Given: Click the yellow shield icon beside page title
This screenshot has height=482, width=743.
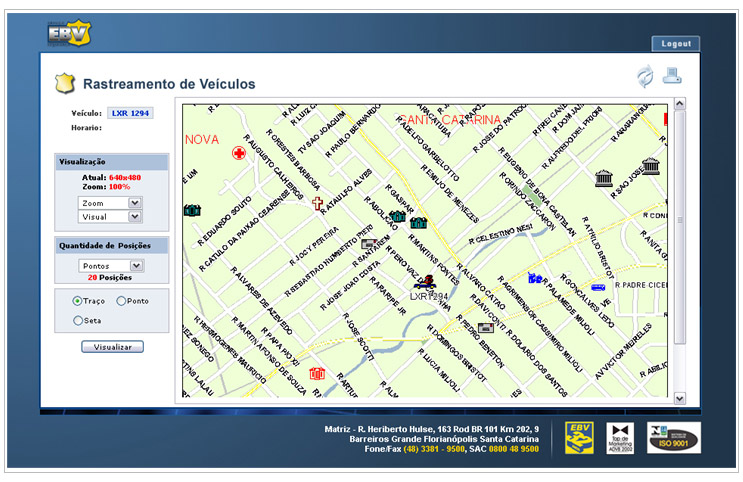Looking at the screenshot, I should coord(64,83).
